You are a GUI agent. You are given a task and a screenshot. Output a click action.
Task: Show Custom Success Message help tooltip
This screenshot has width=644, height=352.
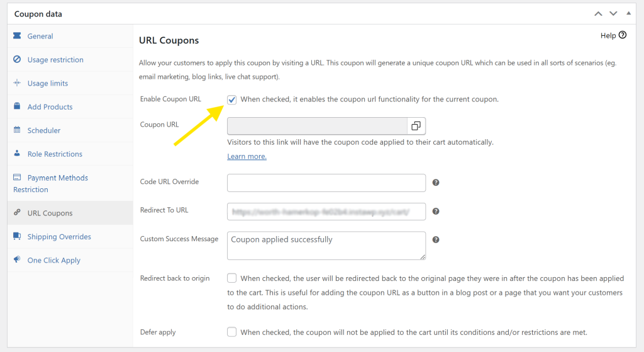(x=436, y=240)
